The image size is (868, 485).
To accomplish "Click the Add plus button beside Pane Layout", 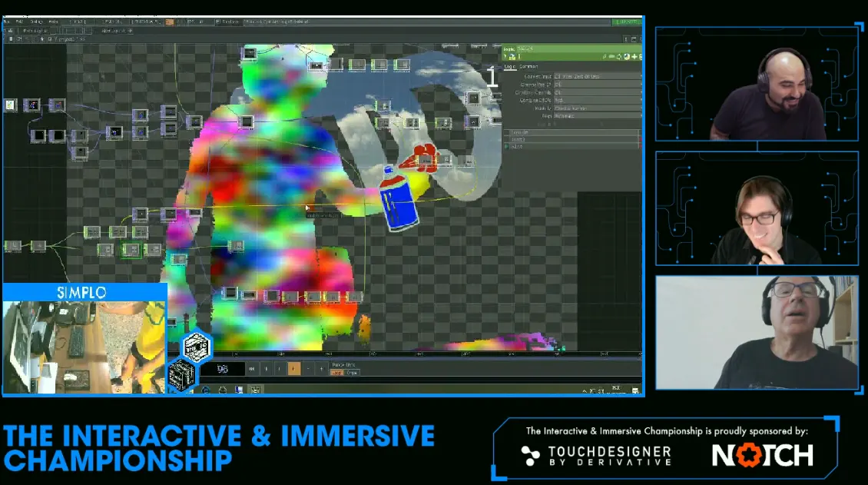I will [130, 31].
